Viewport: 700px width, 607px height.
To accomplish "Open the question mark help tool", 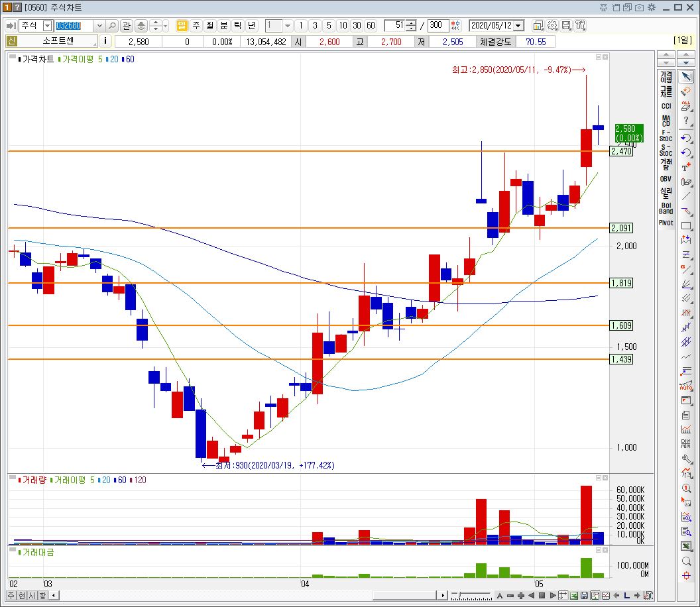I will pyautogui.click(x=687, y=121).
